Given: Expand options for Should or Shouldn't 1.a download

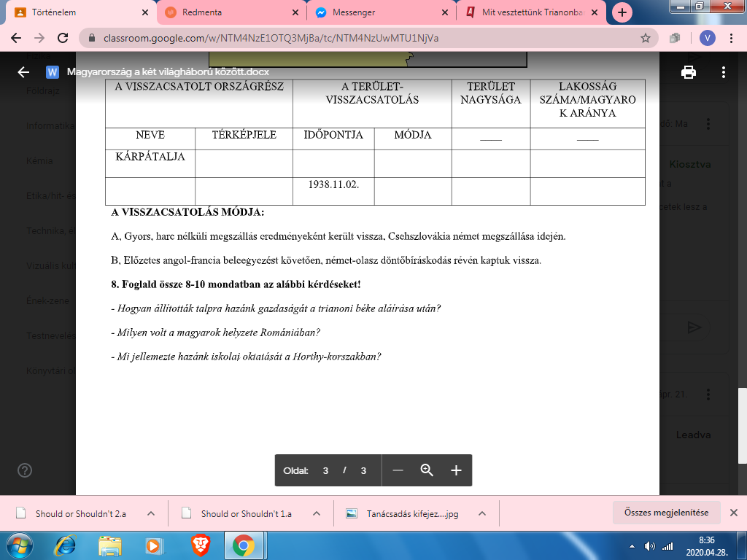Looking at the screenshot, I should click(x=317, y=513).
